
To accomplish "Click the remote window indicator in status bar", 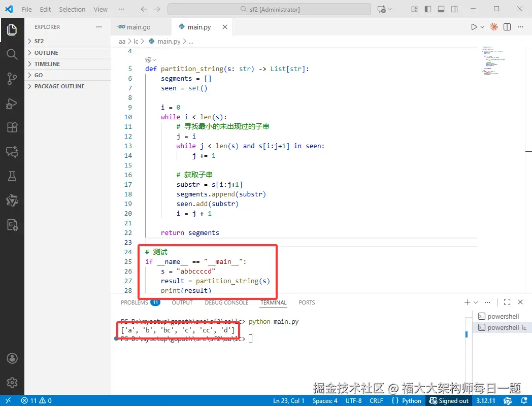I will 8,400.
